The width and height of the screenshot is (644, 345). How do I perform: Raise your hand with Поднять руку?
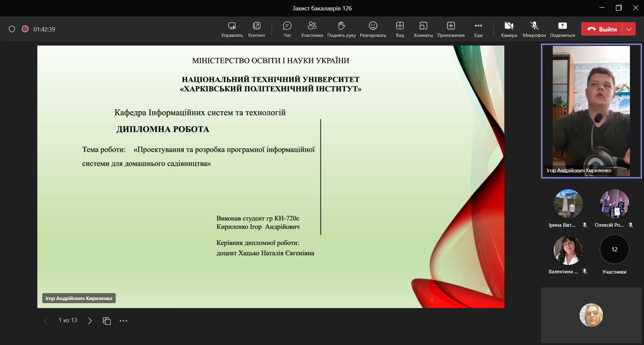click(x=341, y=29)
